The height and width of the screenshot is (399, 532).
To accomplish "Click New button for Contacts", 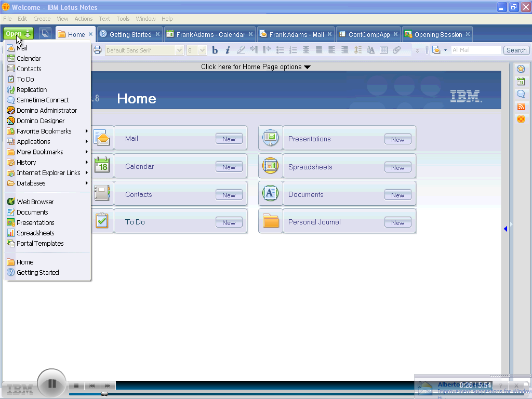I will click(x=229, y=195).
